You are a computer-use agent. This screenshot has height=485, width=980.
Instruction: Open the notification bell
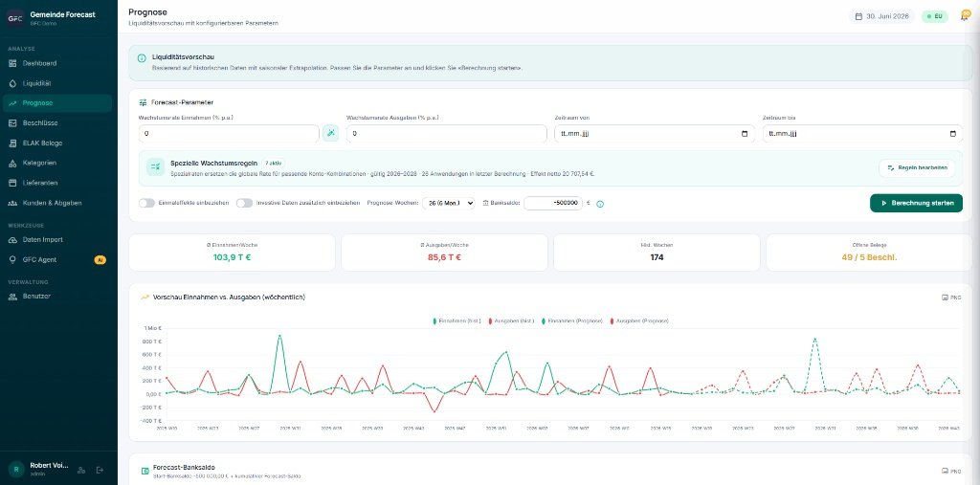click(x=964, y=16)
